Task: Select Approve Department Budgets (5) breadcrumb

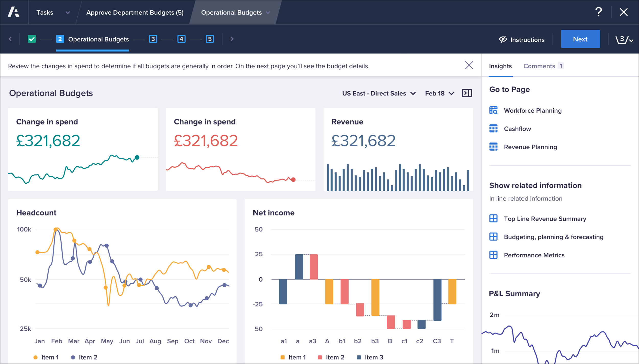Action: [x=135, y=13]
